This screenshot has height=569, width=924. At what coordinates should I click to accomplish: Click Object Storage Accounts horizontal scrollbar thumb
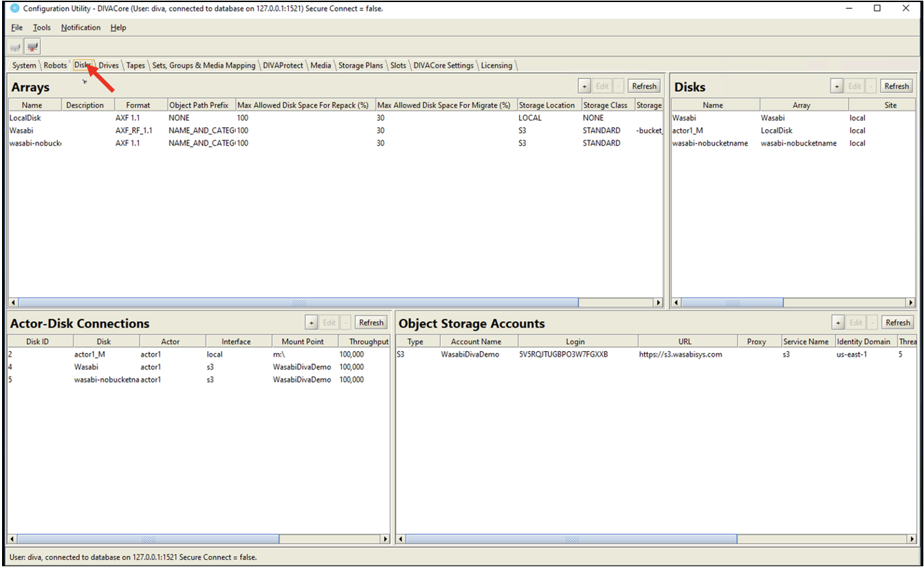coord(572,539)
